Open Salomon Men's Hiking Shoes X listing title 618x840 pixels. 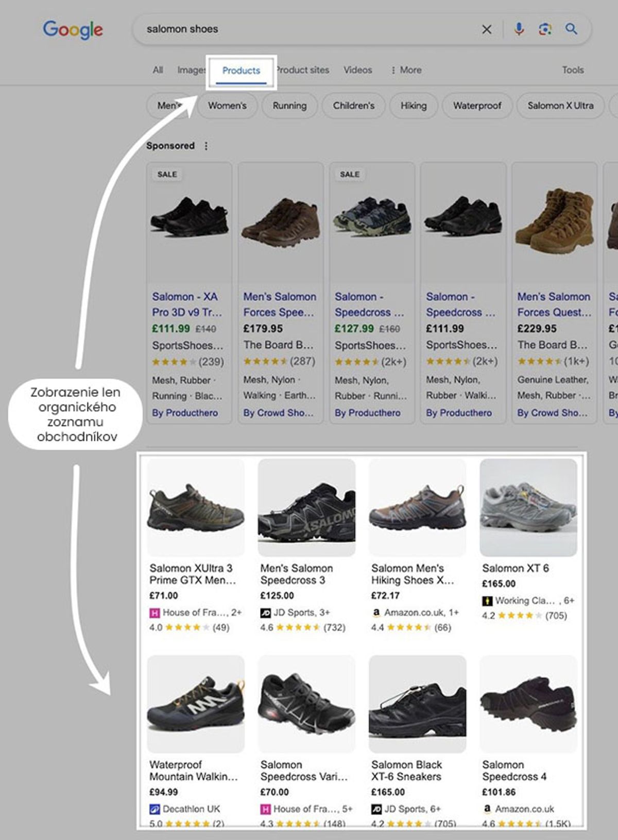pos(413,574)
